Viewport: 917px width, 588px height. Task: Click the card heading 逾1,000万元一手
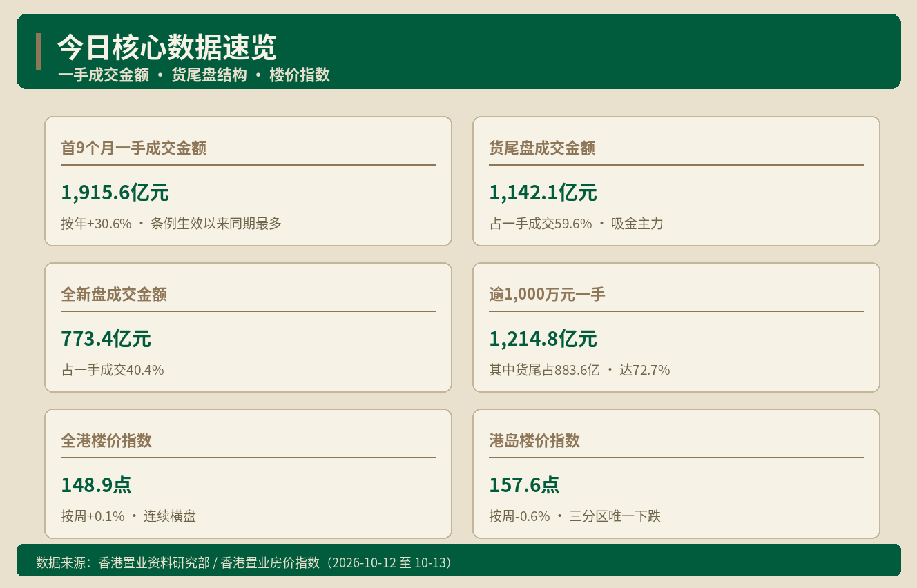[547, 294]
